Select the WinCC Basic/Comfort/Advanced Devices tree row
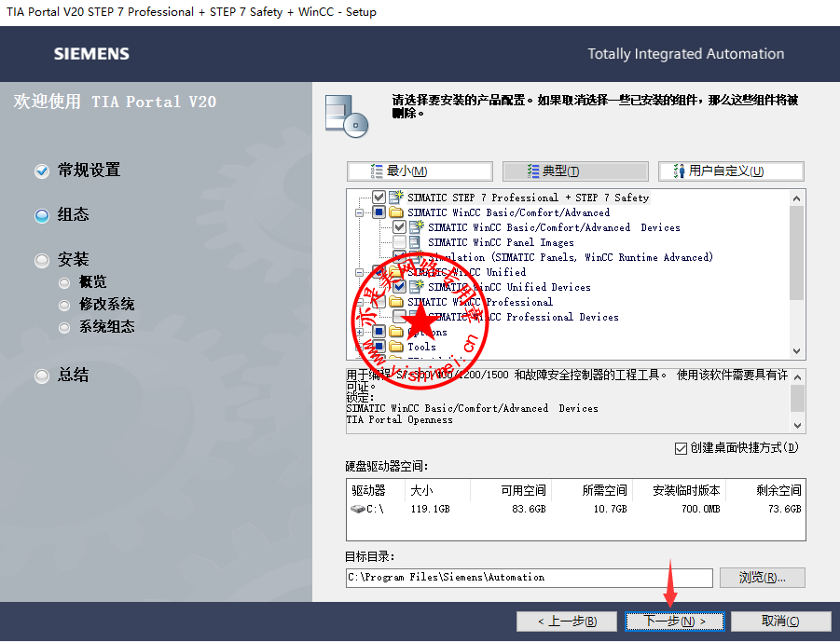 (554, 227)
